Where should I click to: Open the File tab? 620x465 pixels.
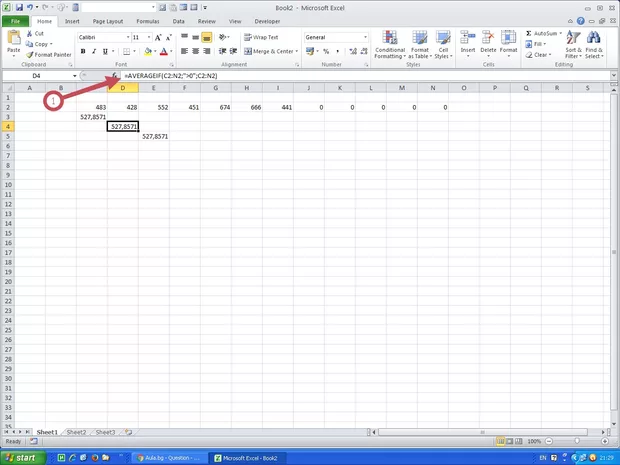pos(15,21)
